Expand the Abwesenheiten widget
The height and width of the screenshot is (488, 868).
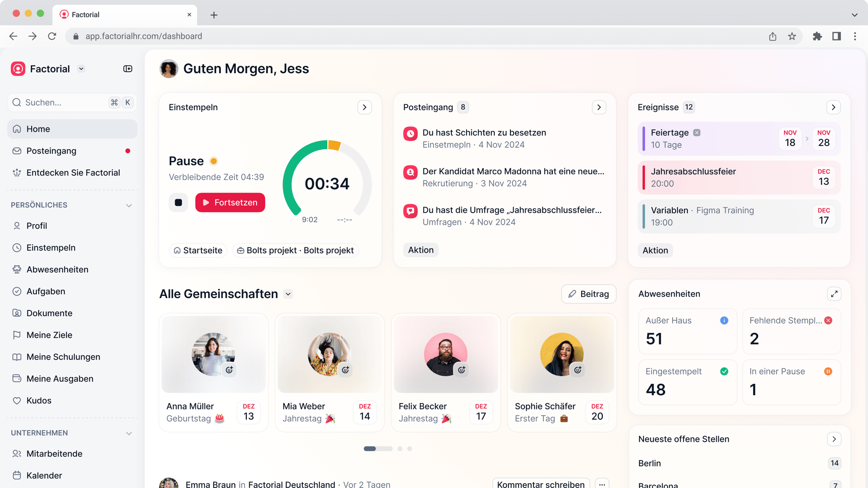click(834, 294)
